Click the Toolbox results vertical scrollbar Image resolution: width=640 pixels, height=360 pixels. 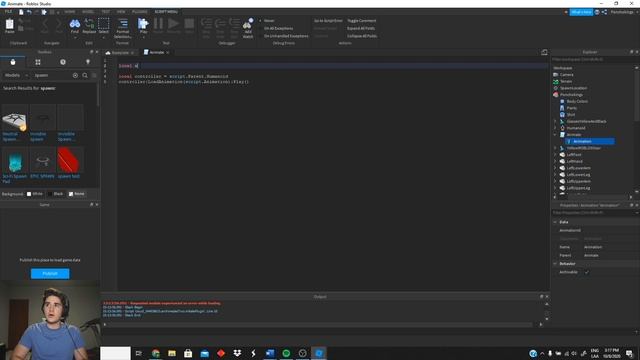click(98, 95)
